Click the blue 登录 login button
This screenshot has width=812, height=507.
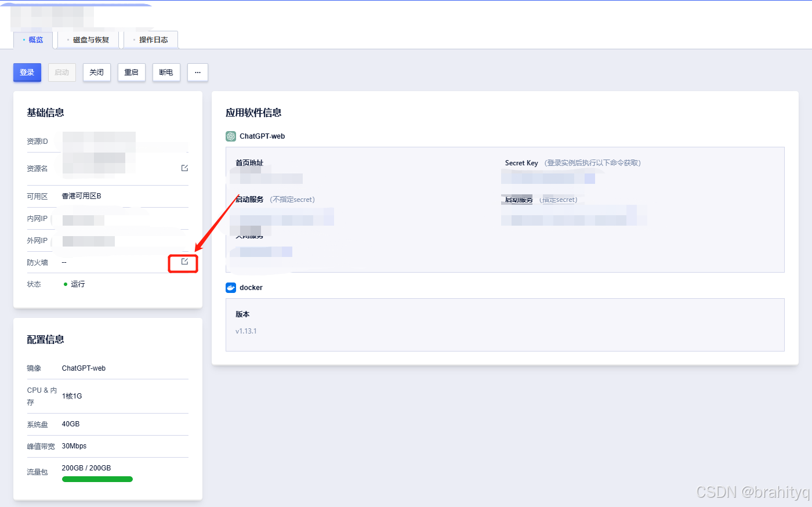[27, 72]
